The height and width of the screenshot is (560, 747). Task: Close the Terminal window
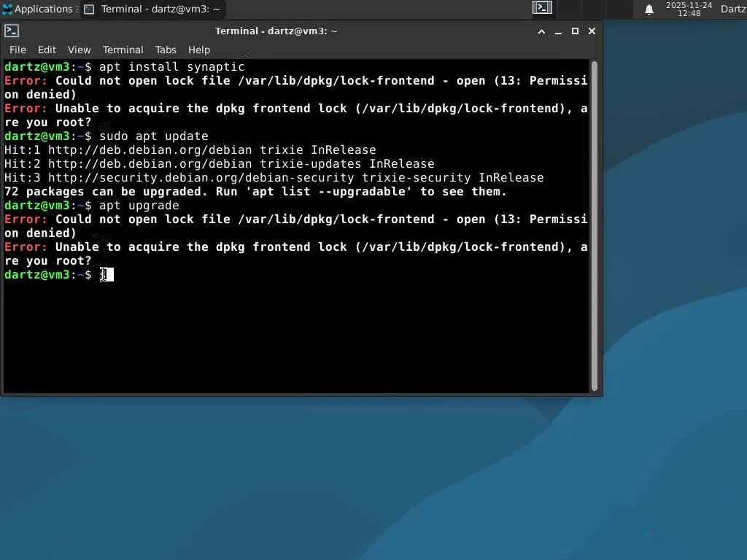click(x=592, y=31)
